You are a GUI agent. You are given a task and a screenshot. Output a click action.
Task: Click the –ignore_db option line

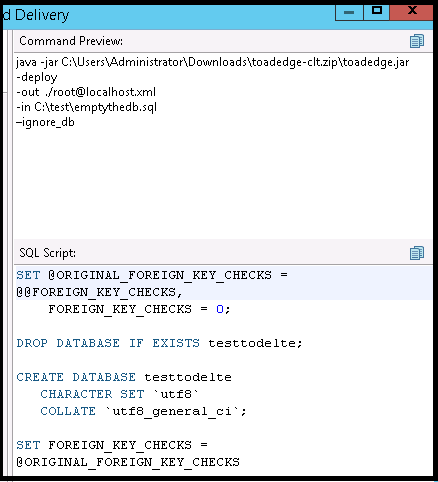(x=45, y=122)
